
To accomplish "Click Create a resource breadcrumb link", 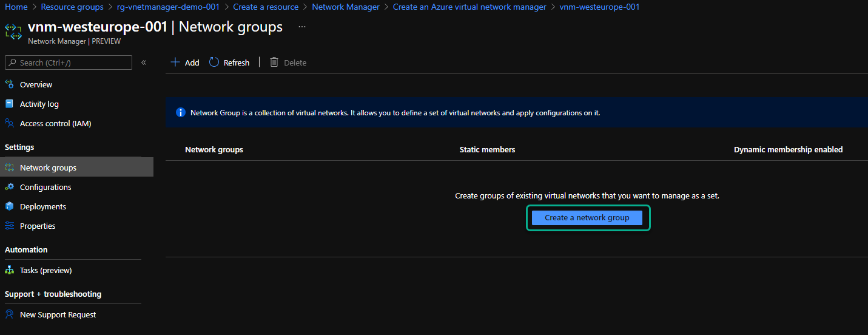I will (266, 7).
